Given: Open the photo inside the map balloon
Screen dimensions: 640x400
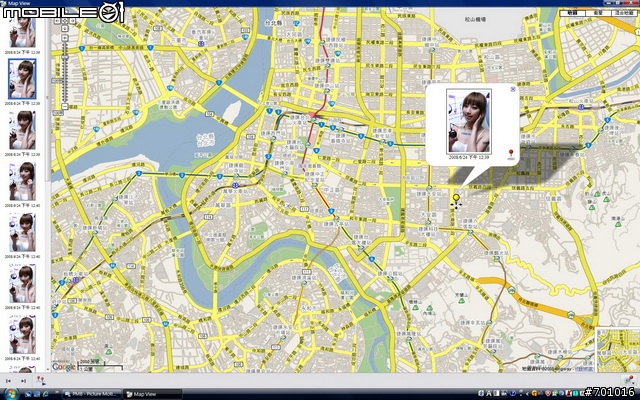Looking at the screenshot, I should pos(469,121).
